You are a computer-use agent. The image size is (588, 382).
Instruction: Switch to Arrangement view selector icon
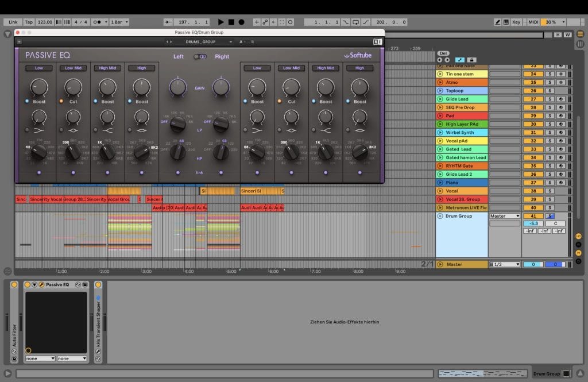pyautogui.click(x=580, y=34)
